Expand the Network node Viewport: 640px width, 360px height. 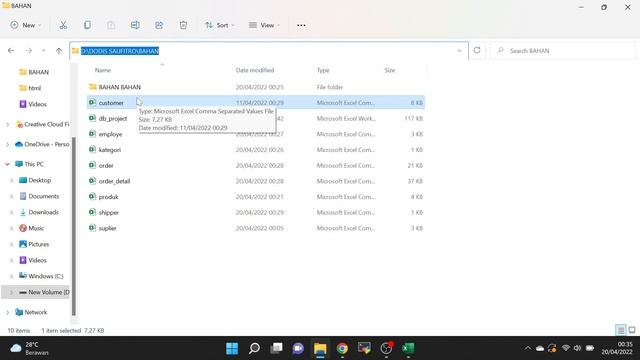7,312
